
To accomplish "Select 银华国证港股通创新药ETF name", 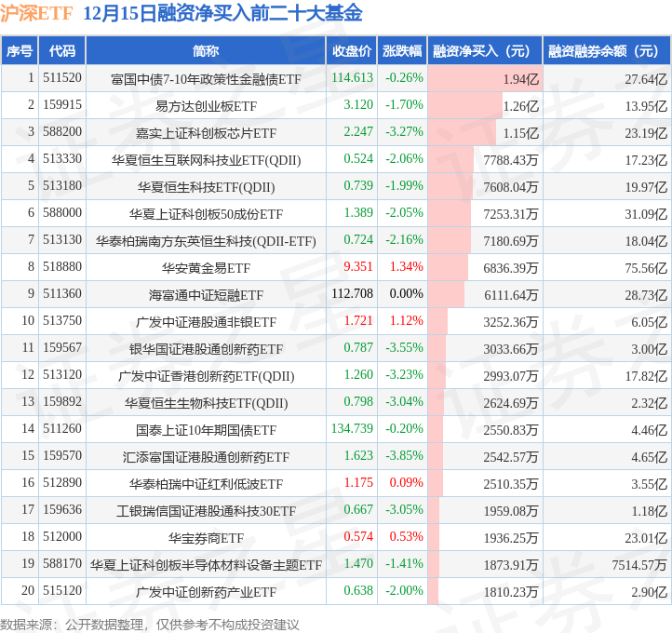I will tap(206, 349).
